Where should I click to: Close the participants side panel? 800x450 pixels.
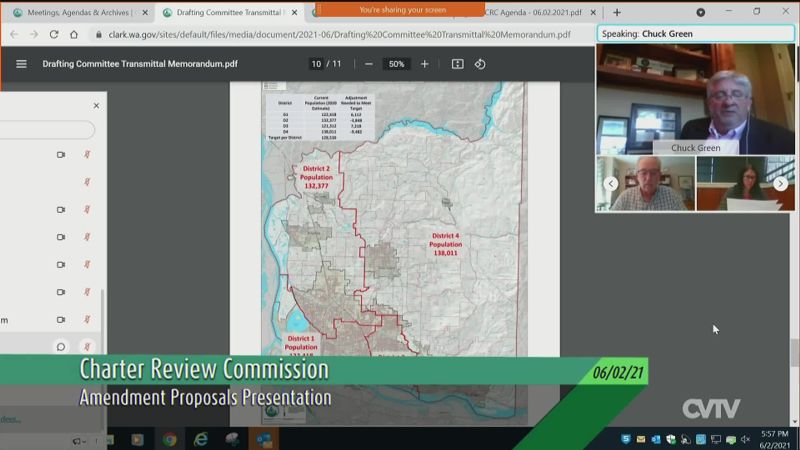click(96, 105)
